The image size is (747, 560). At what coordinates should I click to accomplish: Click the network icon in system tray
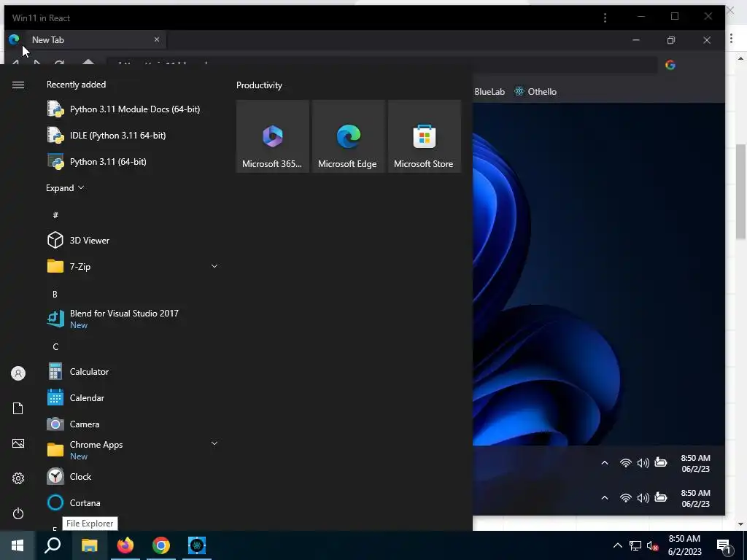pos(635,545)
